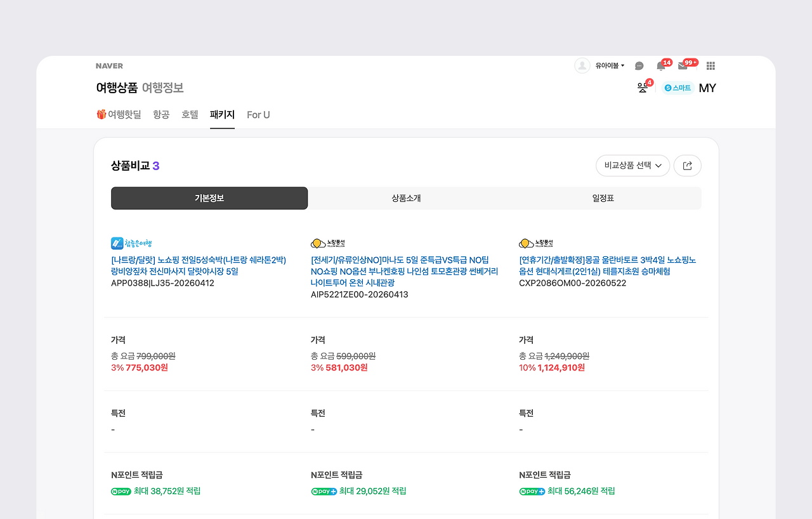Open the MY page link

[707, 88]
